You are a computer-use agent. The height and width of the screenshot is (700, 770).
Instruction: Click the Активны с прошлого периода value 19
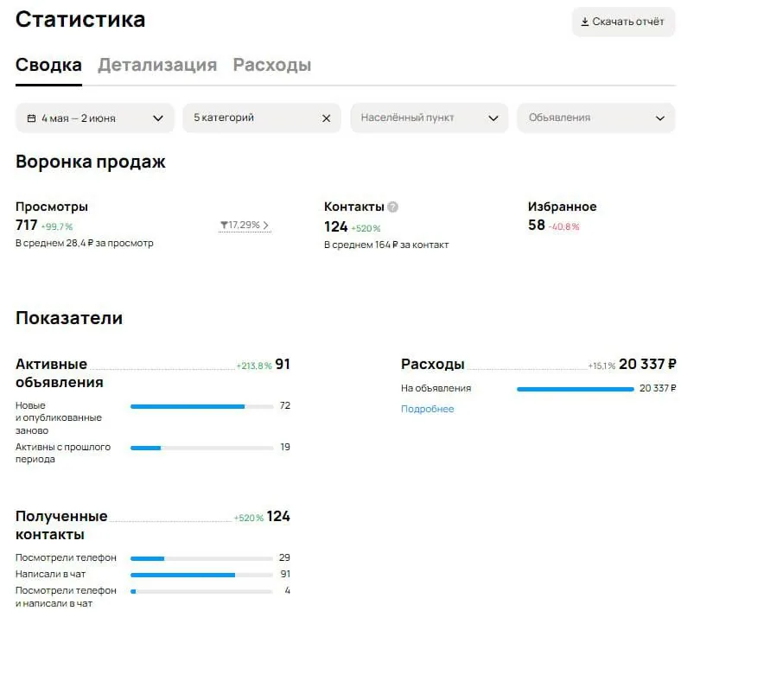[285, 447]
